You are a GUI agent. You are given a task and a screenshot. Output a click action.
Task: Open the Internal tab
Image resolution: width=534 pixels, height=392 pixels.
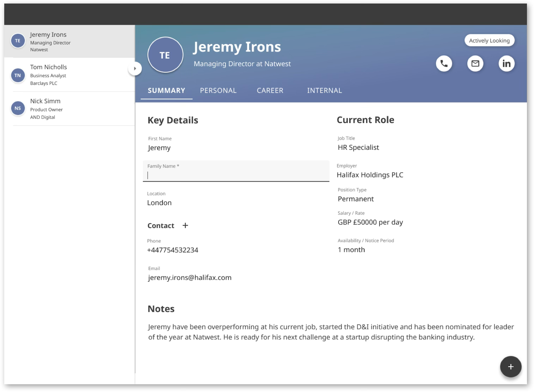coord(324,91)
